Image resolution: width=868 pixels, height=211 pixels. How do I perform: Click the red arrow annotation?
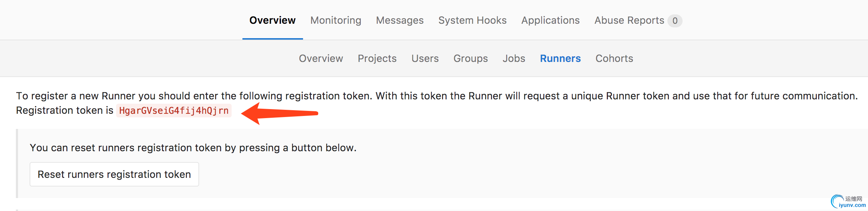(279, 113)
